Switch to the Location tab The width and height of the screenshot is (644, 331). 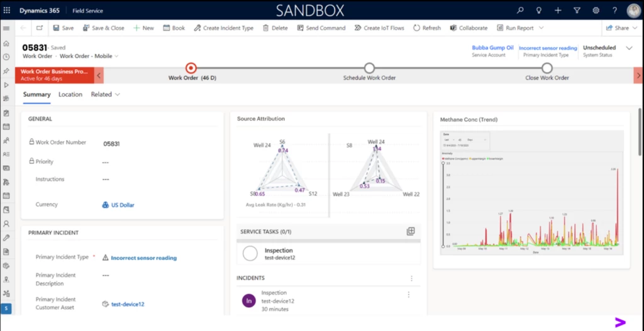[x=70, y=95]
